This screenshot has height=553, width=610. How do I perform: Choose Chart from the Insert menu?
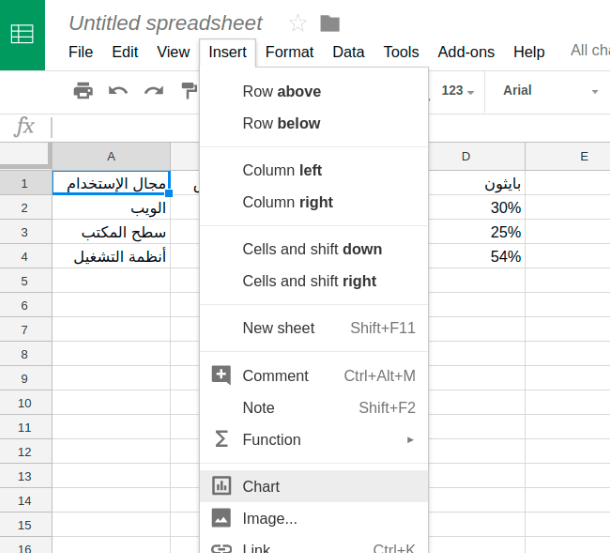pos(314,486)
